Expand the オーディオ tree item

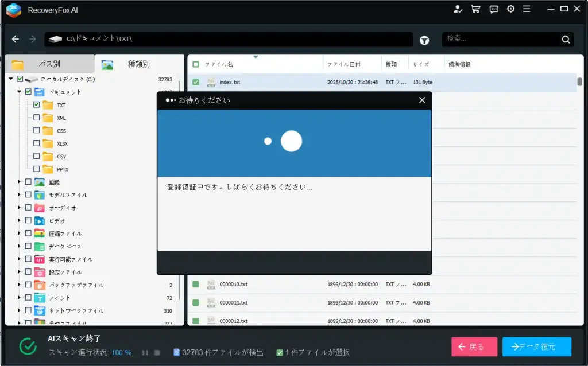tap(19, 207)
